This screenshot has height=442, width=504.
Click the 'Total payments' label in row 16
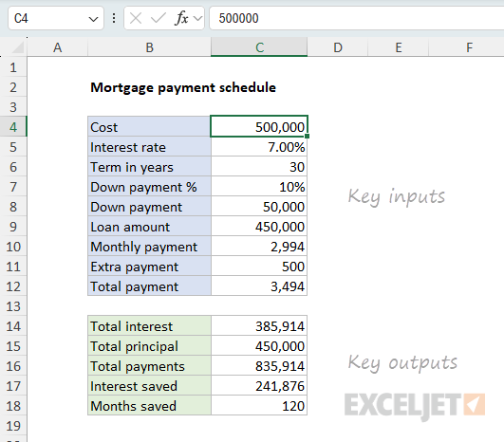coord(149,366)
